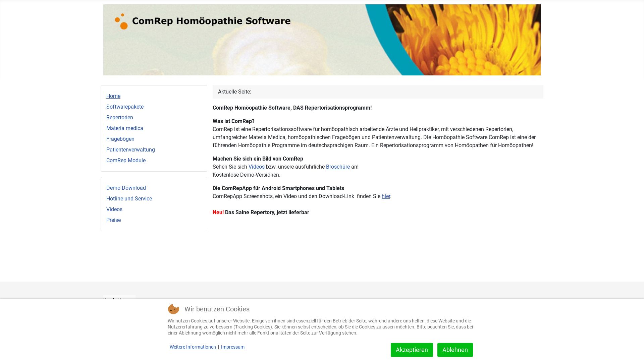Click the Repertorien sidebar link
The height and width of the screenshot is (362, 644).
tap(119, 117)
